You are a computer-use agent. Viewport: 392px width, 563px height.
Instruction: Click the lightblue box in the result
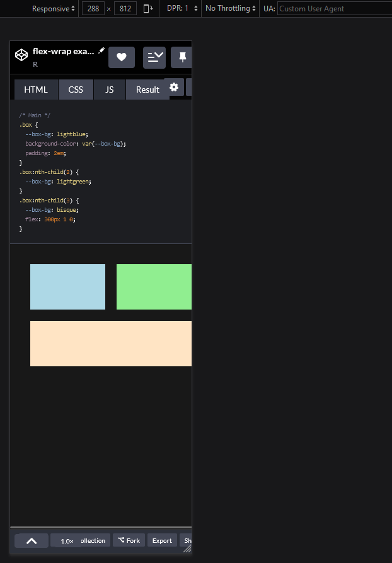click(x=68, y=287)
